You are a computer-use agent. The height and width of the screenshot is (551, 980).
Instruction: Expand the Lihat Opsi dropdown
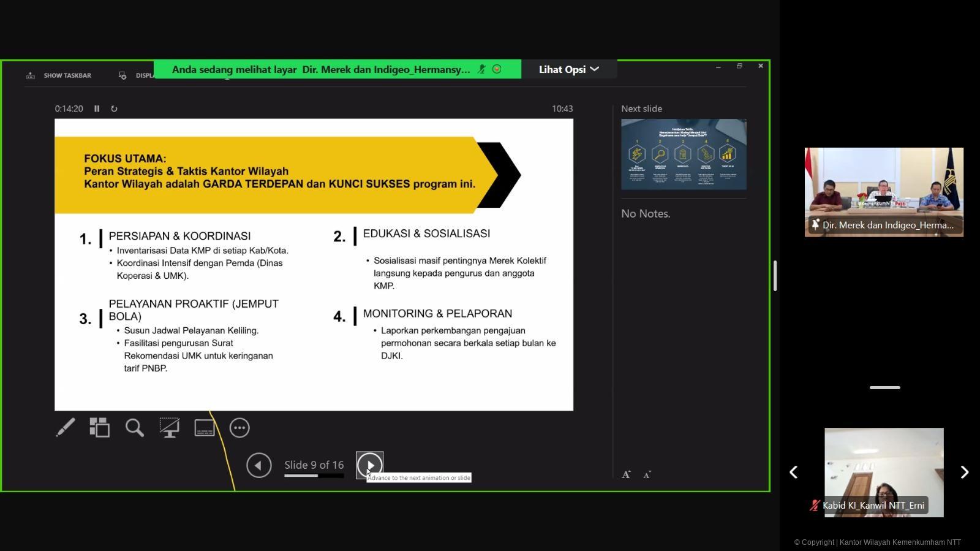click(568, 69)
